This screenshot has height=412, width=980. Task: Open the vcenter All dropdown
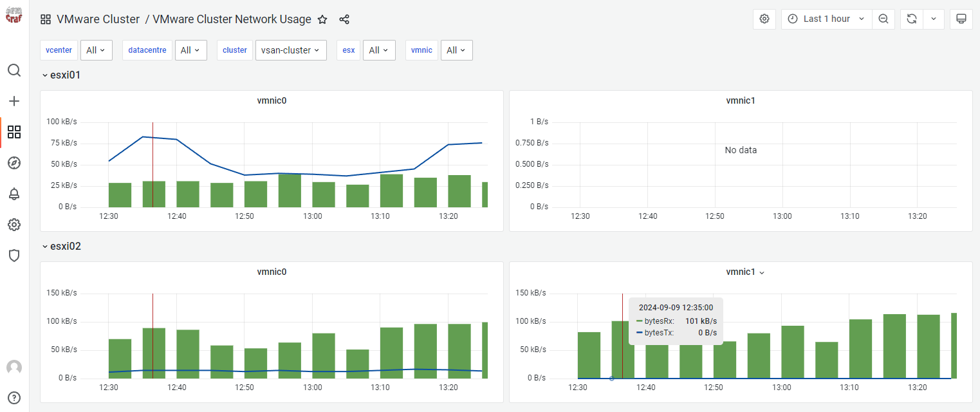97,50
